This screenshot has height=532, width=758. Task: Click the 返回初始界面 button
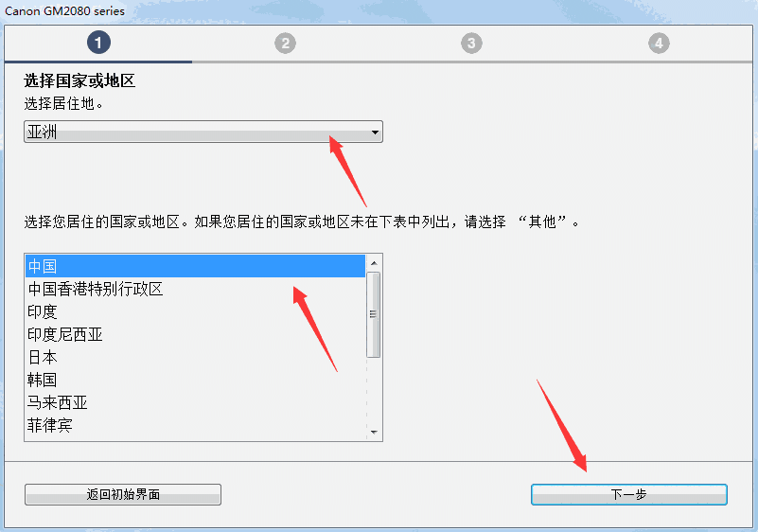[x=123, y=494]
